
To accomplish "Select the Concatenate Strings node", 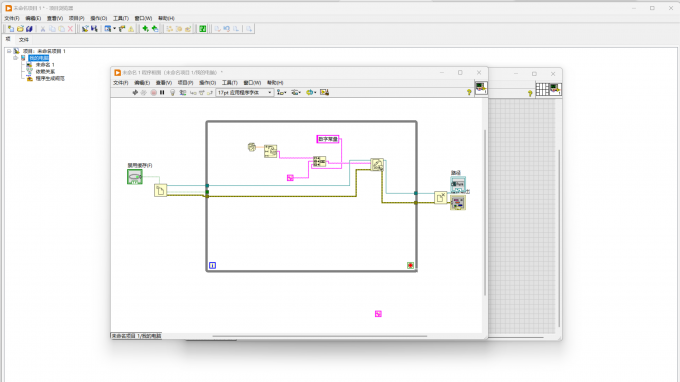I will pyautogui.click(x=319, y=162).
